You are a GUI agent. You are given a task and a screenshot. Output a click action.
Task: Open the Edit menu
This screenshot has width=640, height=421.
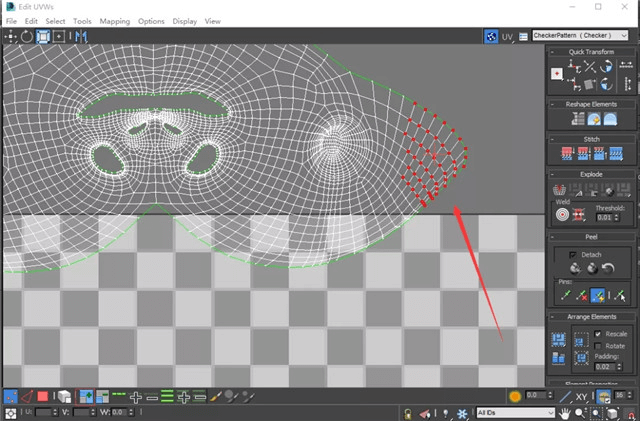31,21
